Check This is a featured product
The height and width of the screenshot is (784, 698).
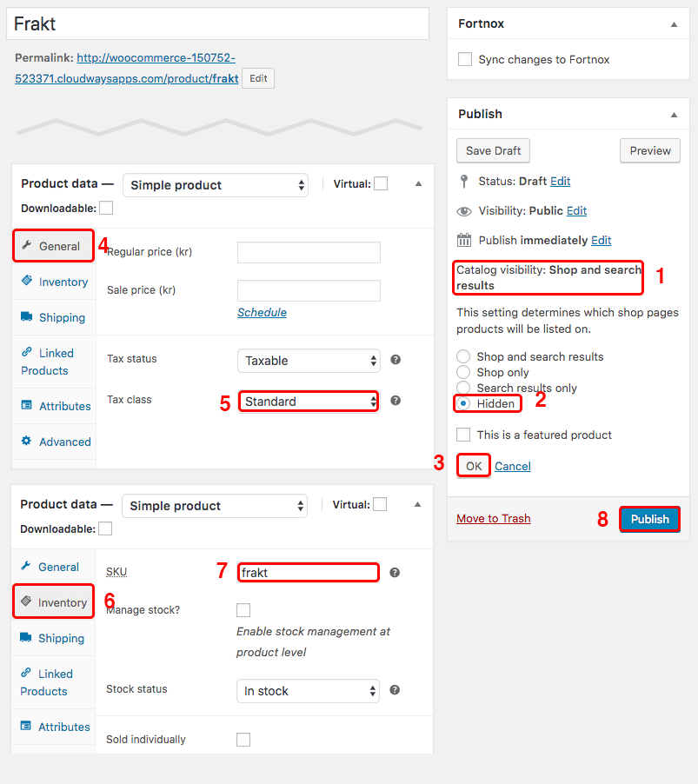(464, 435)
